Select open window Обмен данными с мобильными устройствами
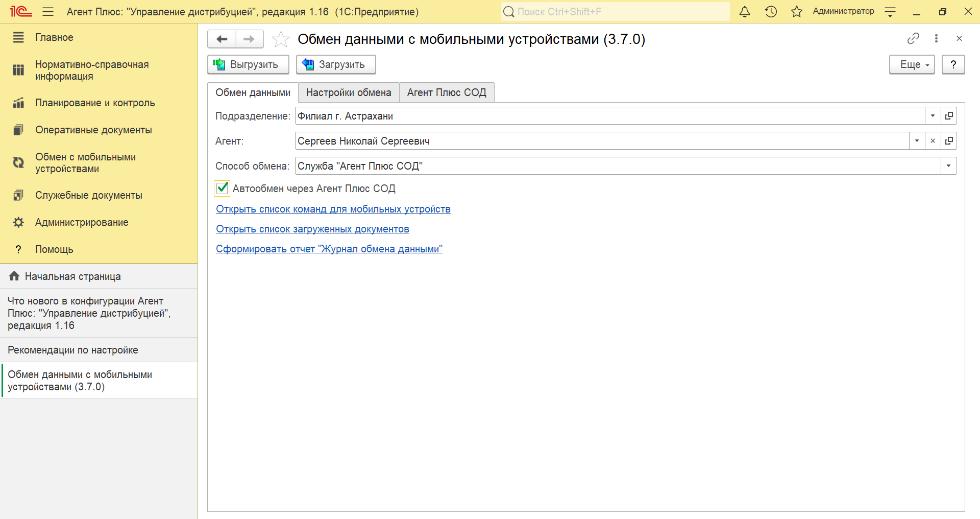This screenshot has width=980, height=519. (99, 381)
